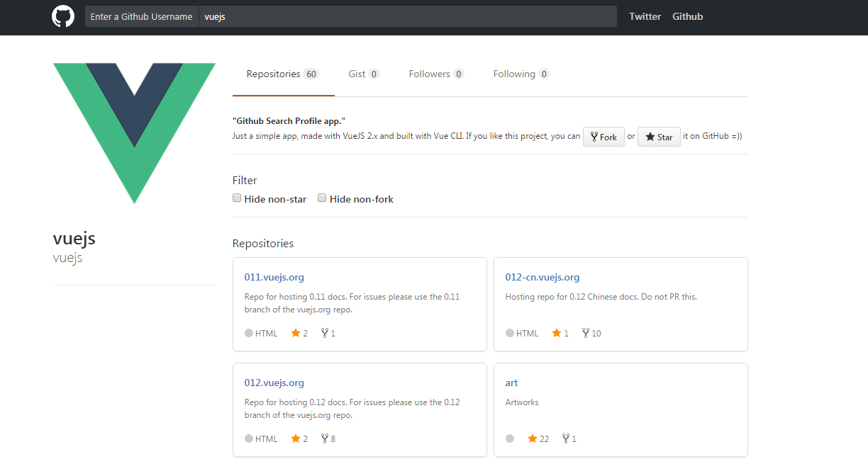Enable the Hide non-star checkbox
Screen dimensions: 868x464
237,198
